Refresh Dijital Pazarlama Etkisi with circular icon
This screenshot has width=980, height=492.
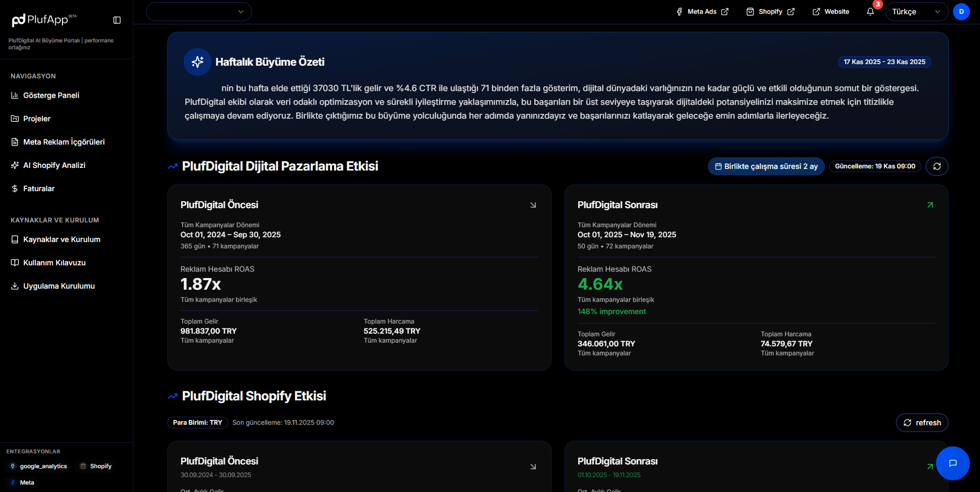(x=937, y=166)
